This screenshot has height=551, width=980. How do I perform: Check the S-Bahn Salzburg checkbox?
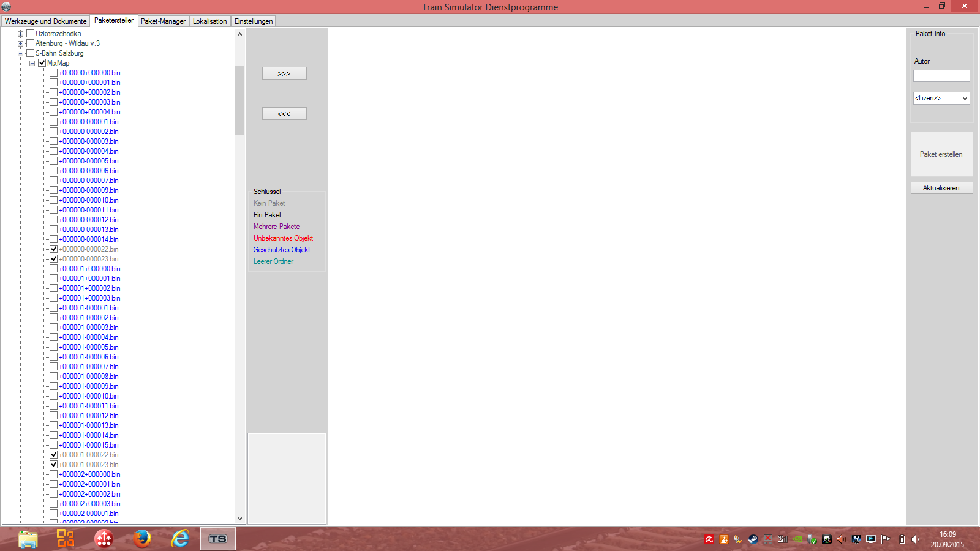[30, 53]
